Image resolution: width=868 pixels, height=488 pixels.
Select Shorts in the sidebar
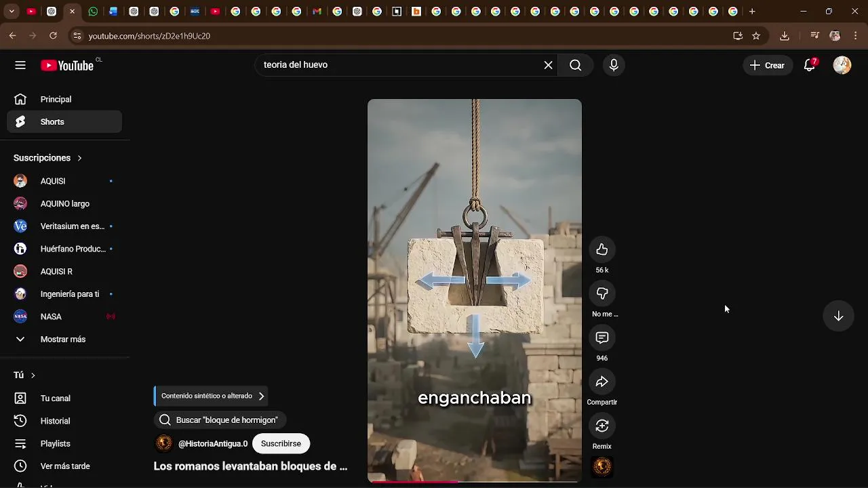(64, 122)
